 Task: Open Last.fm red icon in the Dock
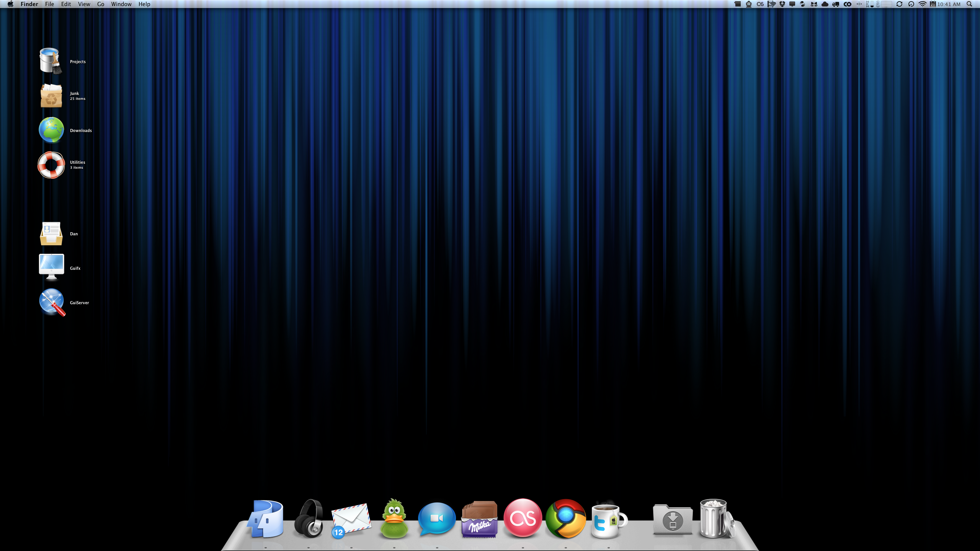[x=523, y=518]
